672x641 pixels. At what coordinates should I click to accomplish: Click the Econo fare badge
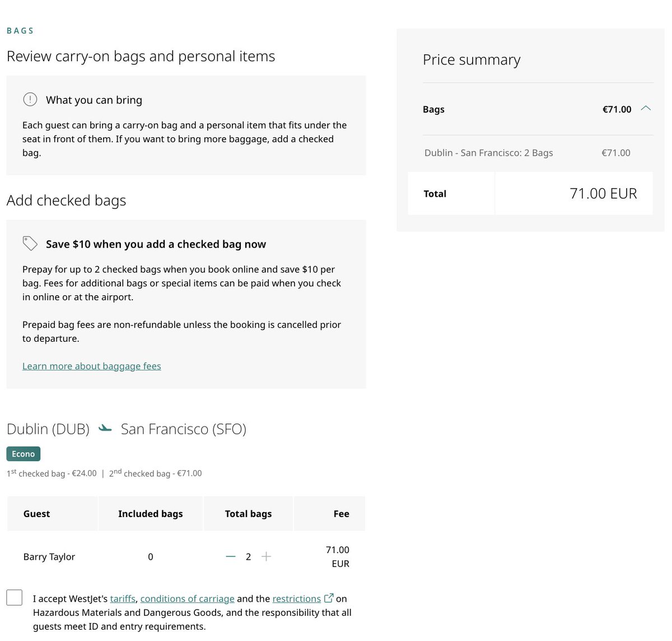tap(24, 454)
